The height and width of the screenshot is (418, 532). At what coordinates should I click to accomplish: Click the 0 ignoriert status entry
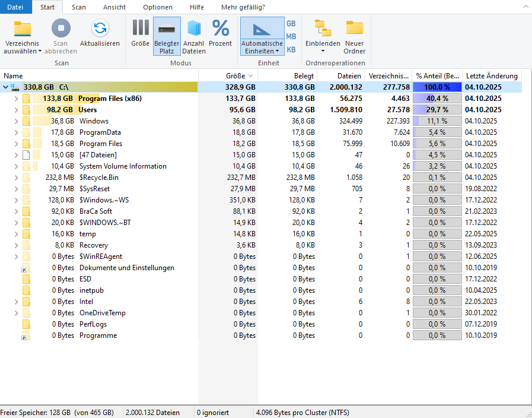click(x=213, y=413)
